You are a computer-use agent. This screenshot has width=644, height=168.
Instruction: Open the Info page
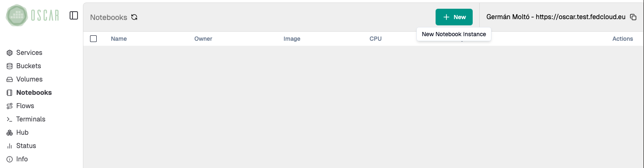click(x=22, y=159)
